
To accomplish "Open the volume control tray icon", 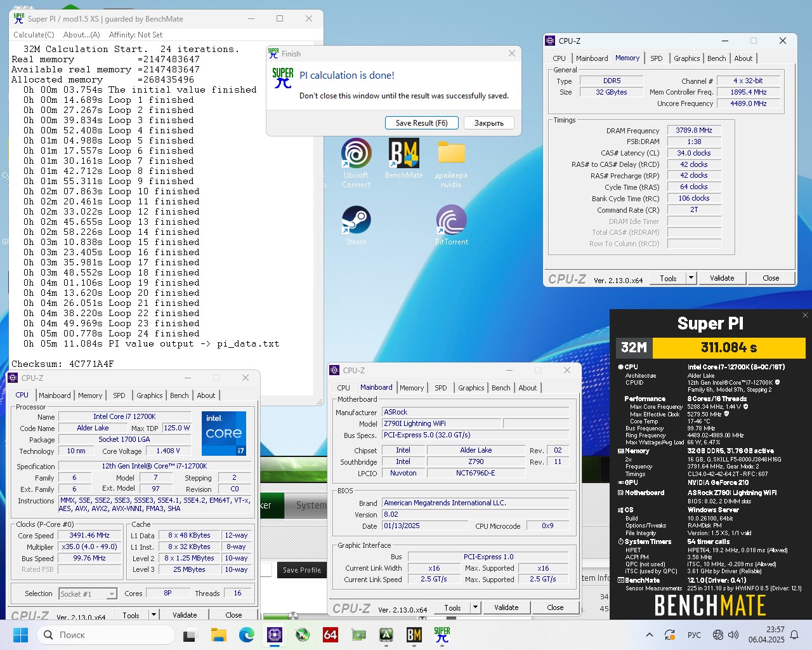I will click(x=733, y=635).
